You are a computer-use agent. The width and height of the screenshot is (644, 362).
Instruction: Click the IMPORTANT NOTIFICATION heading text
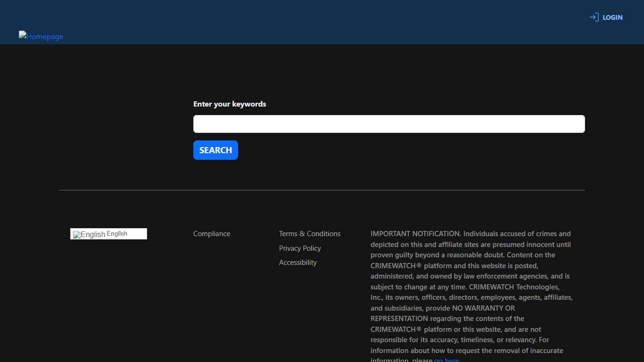[415, 234]
